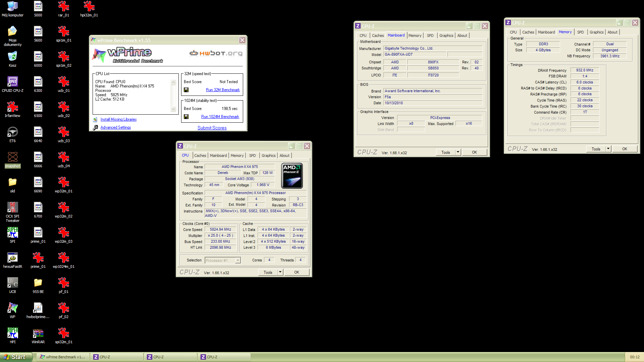Screen dimensions: 644x362
Task: Click the save icon for 32M score
Action: (x=186, y=90)
